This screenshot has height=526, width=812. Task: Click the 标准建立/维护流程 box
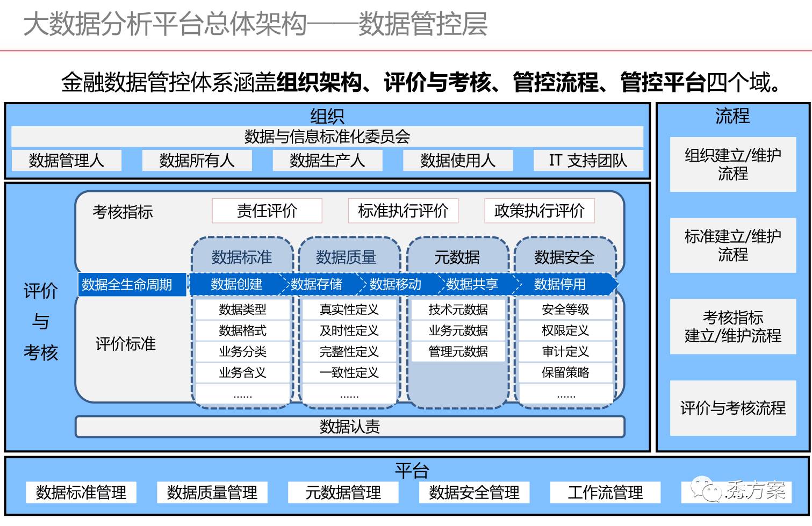tap(733, 246)
